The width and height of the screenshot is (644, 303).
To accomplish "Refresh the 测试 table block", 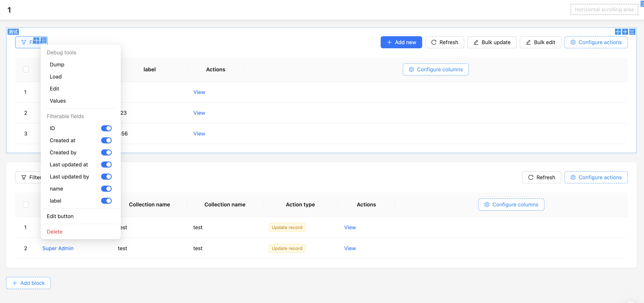I will coord(444,42).
